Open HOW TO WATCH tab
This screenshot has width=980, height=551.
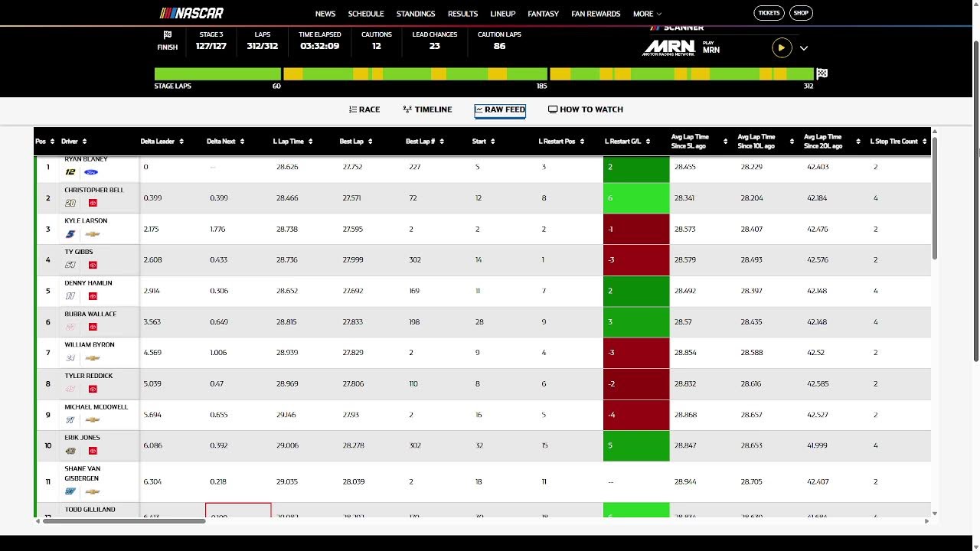pyautogui.click(x=586, y=109)
